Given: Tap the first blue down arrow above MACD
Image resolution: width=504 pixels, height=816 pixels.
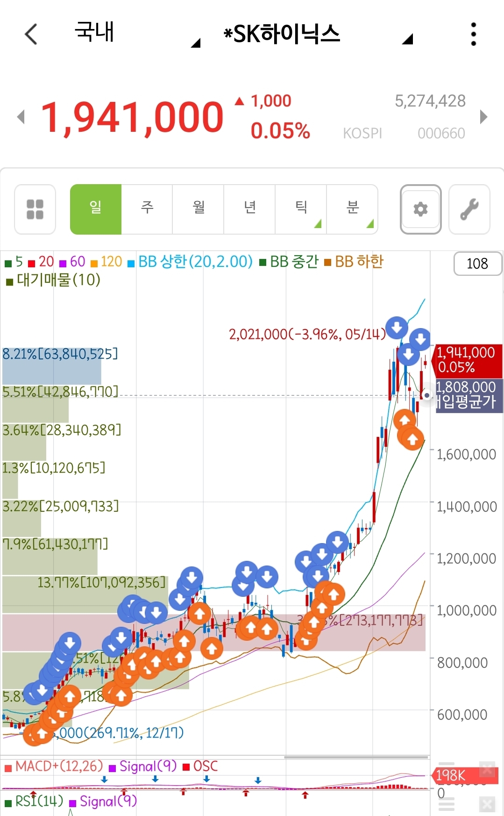Looking at the screenshot, I should click(x=104, y=780).
